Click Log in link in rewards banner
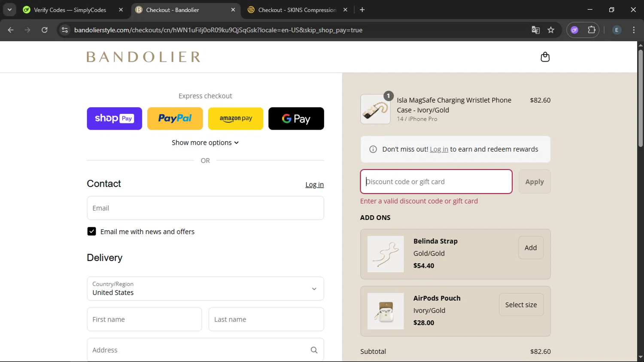644x362 pixels. click(x=439, y=149)
